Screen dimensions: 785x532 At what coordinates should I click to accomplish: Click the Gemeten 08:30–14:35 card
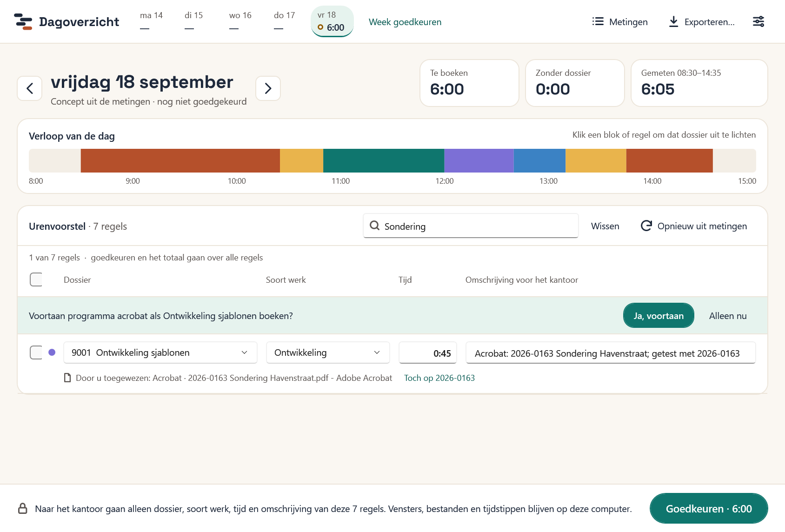coord(699,83)
